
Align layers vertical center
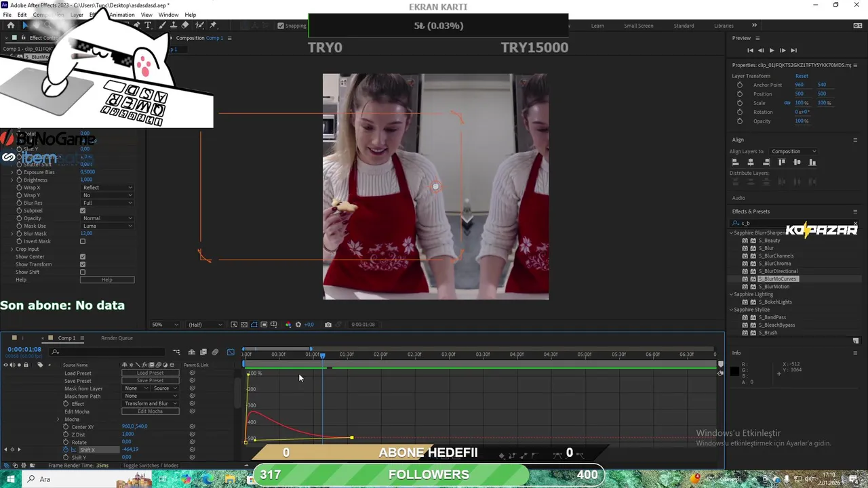(x=797, y=162)
